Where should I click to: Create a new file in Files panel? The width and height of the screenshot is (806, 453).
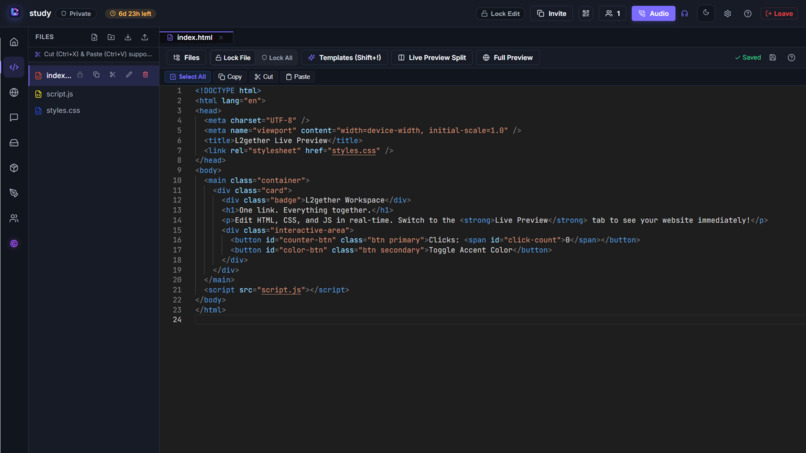[94, 37]
